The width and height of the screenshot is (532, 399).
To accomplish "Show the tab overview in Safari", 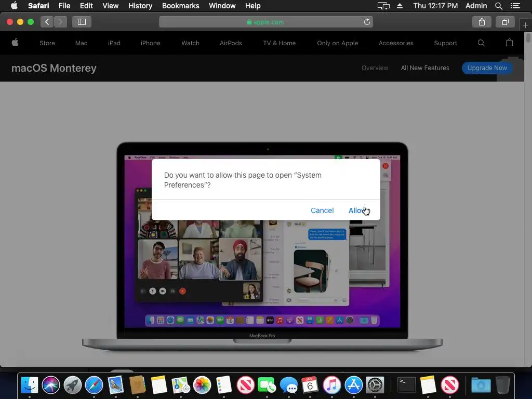I will [x=505, y=22].
